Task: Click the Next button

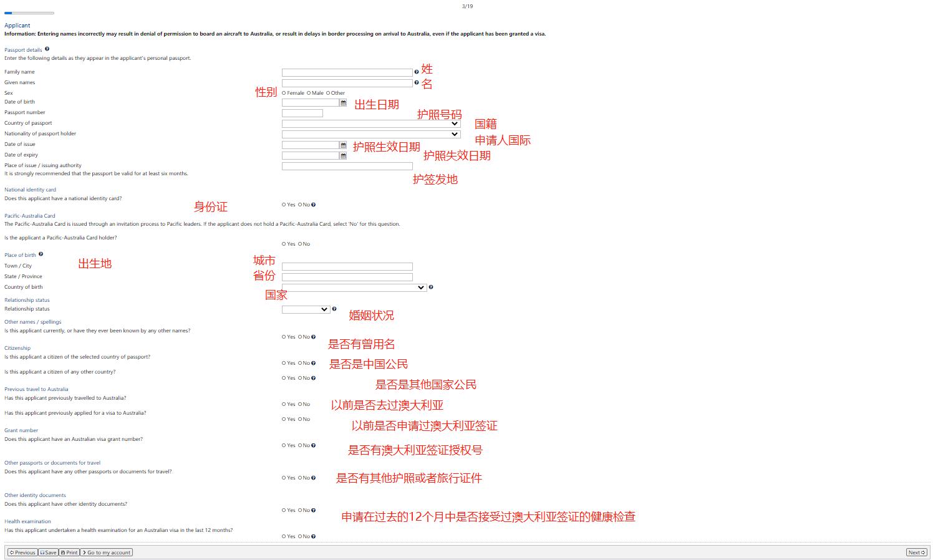Action: (x=916, y=552)
